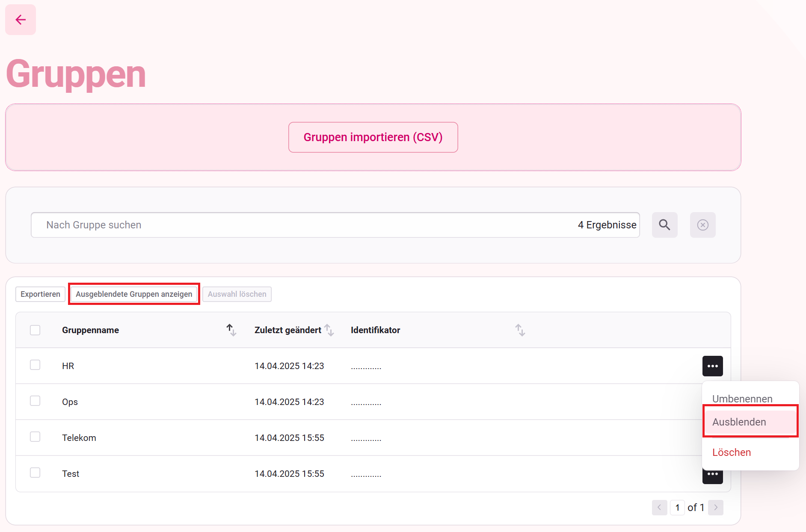Sort by Gruppenname using the arrow icon
This screenshot has height=532, width=806.
point(231,330)
